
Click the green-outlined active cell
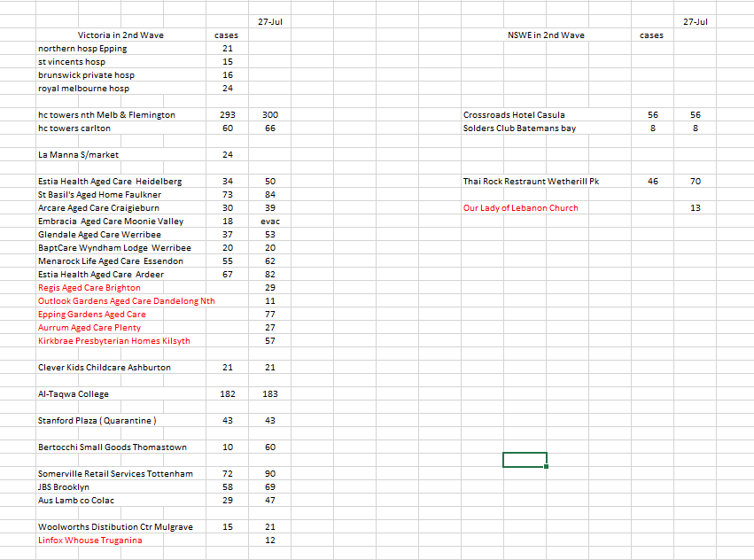coord(525,460)
